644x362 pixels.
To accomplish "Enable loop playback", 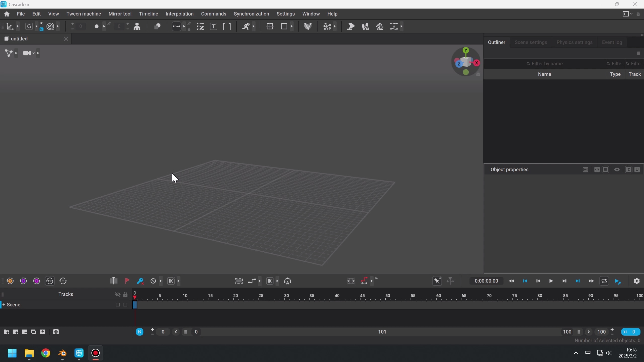I will pos(604,281).
